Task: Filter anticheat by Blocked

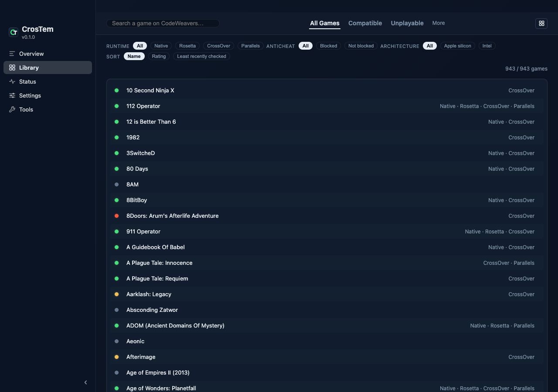Action: [329, 46]
